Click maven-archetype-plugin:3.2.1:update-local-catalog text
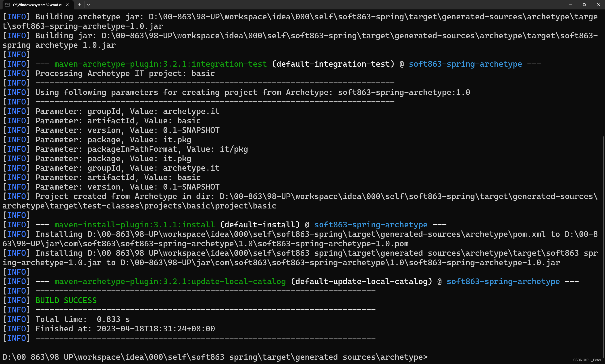Image resolution: width=605 pixels, height=364 pixels. pyautogui.click(x=170, y=281)
